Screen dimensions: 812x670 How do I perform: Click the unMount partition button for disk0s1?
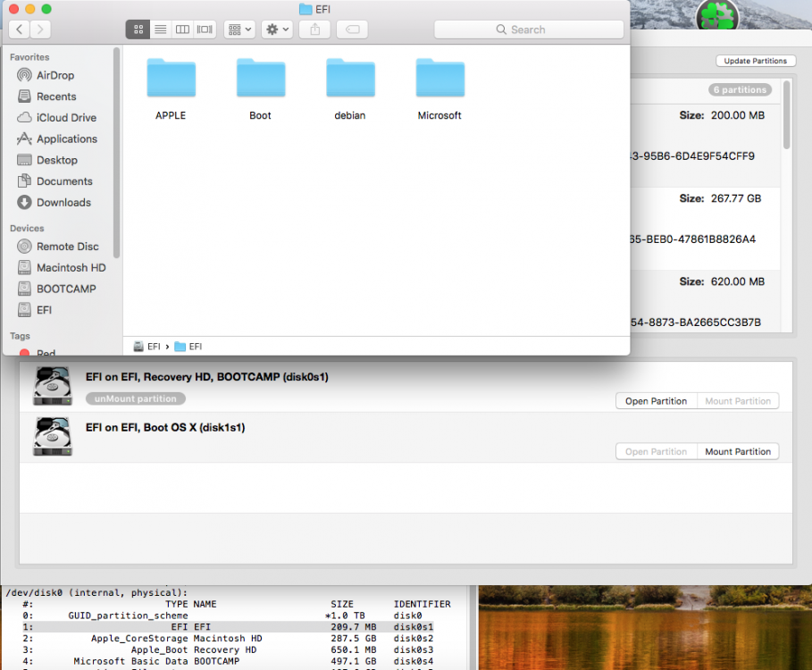136,399
